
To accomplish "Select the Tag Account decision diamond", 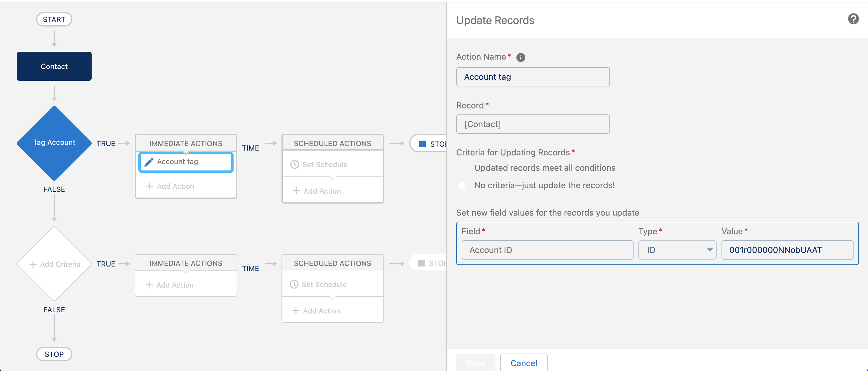I will click(x=54, y=142).
